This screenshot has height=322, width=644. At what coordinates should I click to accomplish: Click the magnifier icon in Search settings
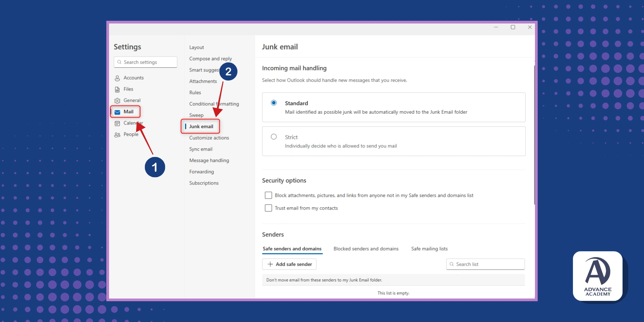pyautogui.click(x=119, y=62)
